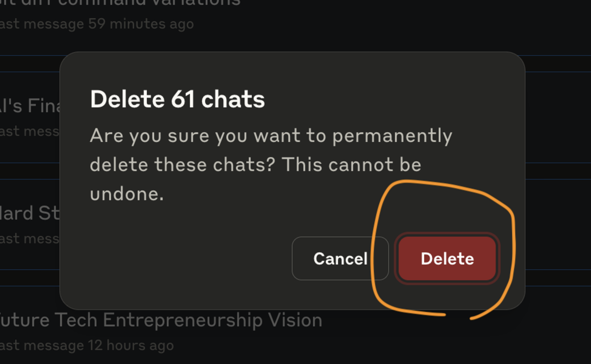Click the word "permanently" in the warning
The image size is (591, 364).
pyautogui.click(x=392, y=136)
